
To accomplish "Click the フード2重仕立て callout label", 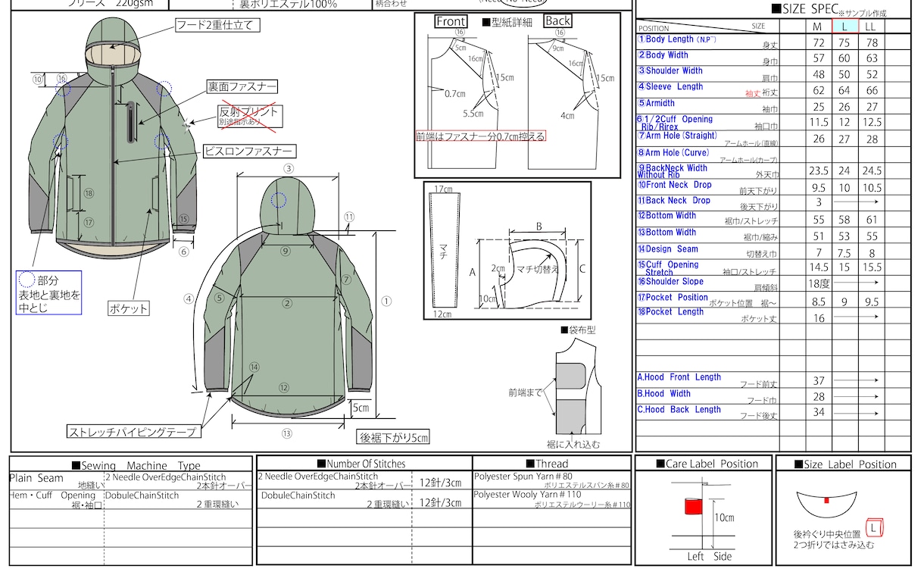I will [217, 25].
